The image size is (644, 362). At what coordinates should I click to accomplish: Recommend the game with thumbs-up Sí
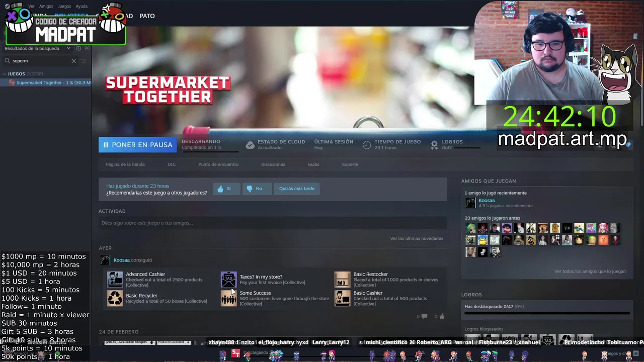(x=226, y=189)
